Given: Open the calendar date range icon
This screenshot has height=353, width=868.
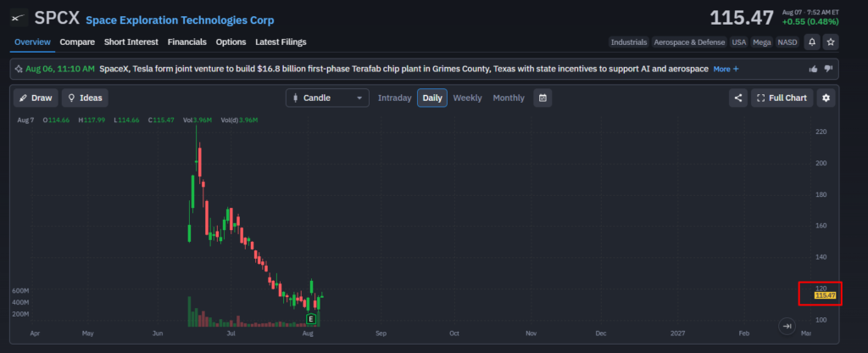Looking at the screenshot, I should pos(542,98).
